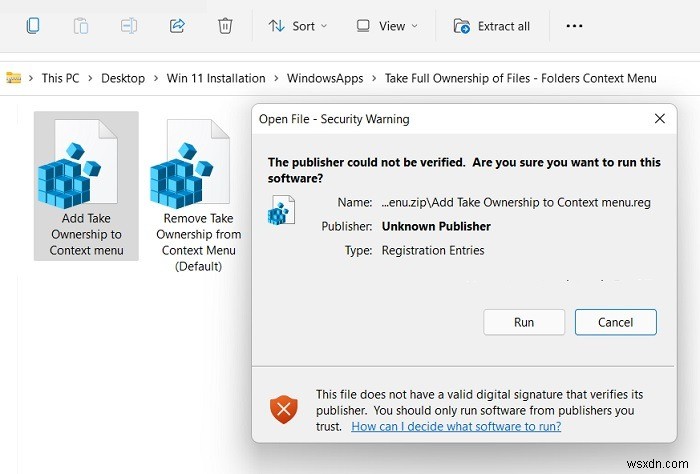Click Cancel in the Security Warning dialog
Viewport: 700px width, 474px height.
(x=616, y=322)
